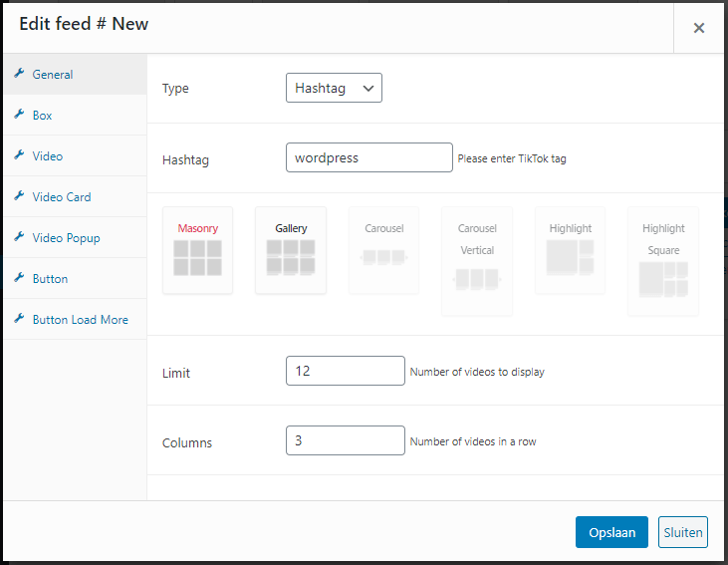The width and height of the screenshot is (728, 565).
Task: Focus the Hashtag text field
Action: click(x=369, y=157)
